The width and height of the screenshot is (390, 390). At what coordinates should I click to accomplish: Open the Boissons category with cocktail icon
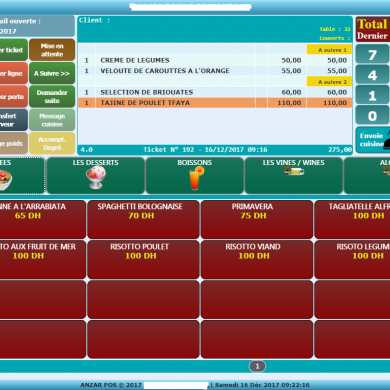coord(195,176)
